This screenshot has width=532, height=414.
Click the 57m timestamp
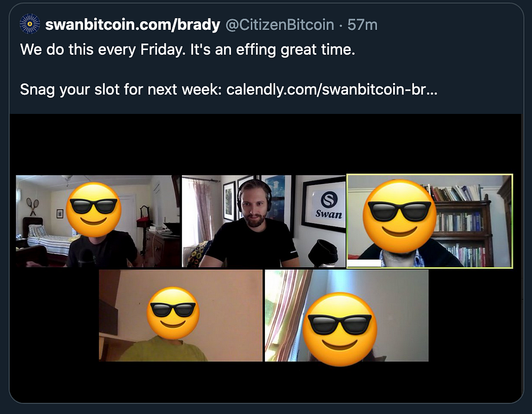[362, 25]
